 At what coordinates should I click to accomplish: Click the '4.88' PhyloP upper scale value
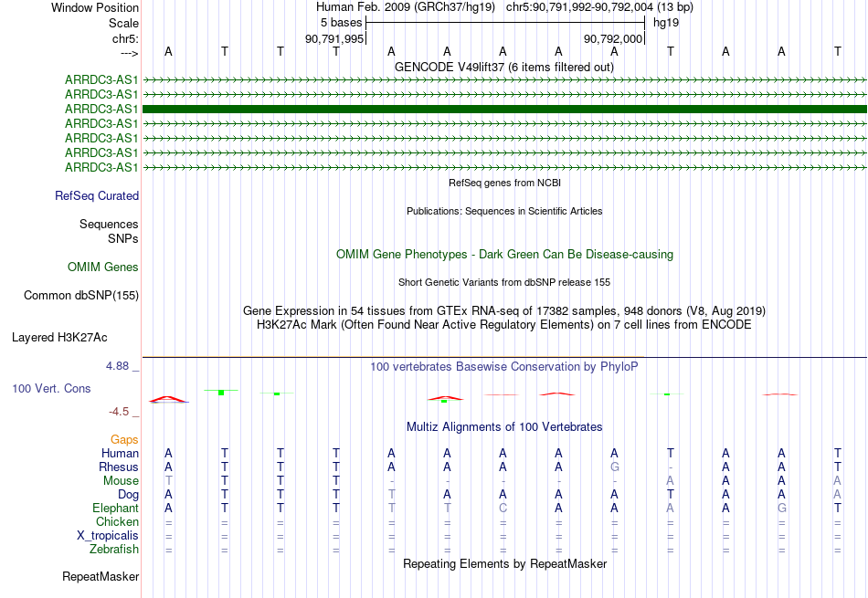point(117,366)
